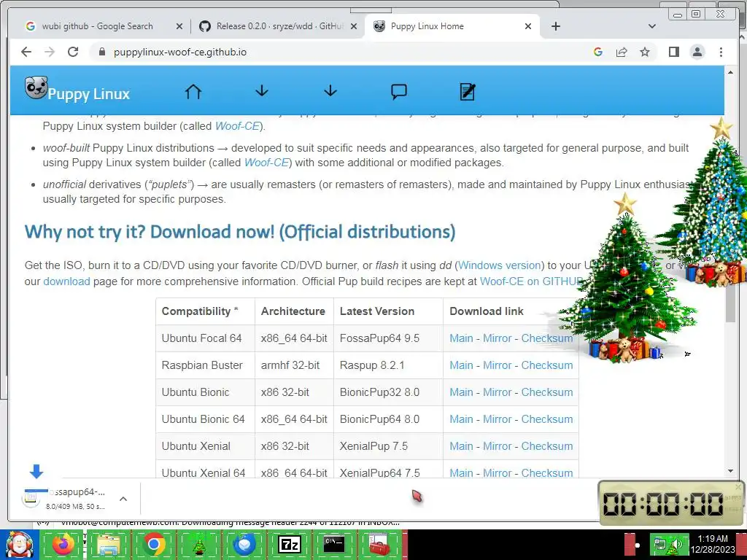Viewport: 747px width, 560px height.
Task: Switch to wubi github Google Search tab
Action: (98, 26)
